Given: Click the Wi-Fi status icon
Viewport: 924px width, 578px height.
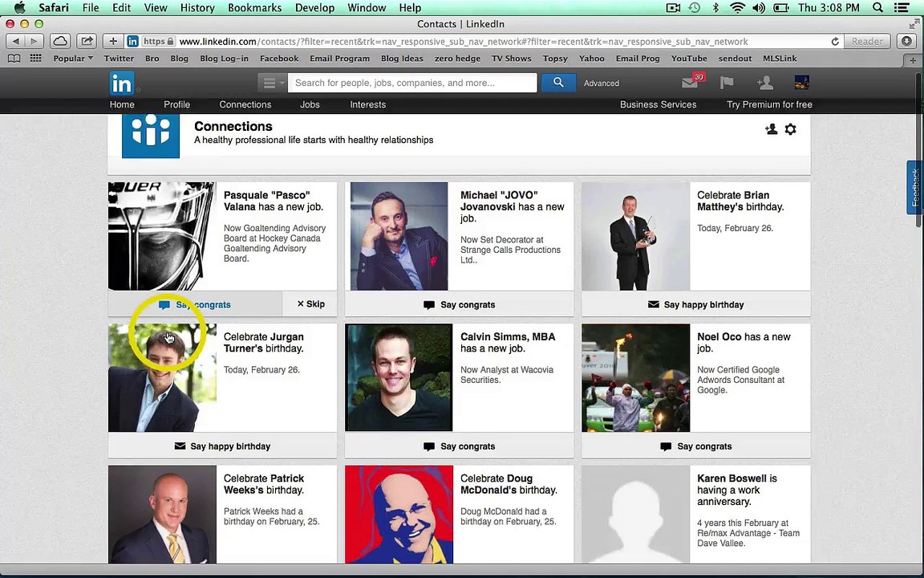Looking at the screenshot, I should (737, 8).
